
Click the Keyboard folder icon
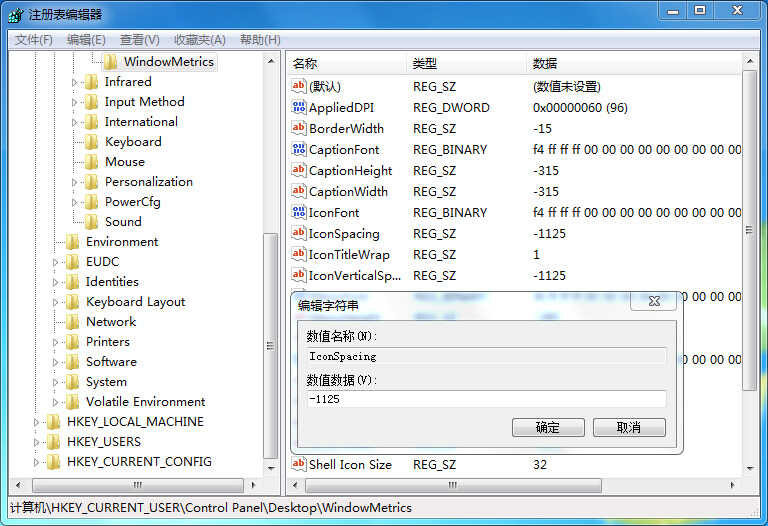pyautogui.click(x=92, y=142)
